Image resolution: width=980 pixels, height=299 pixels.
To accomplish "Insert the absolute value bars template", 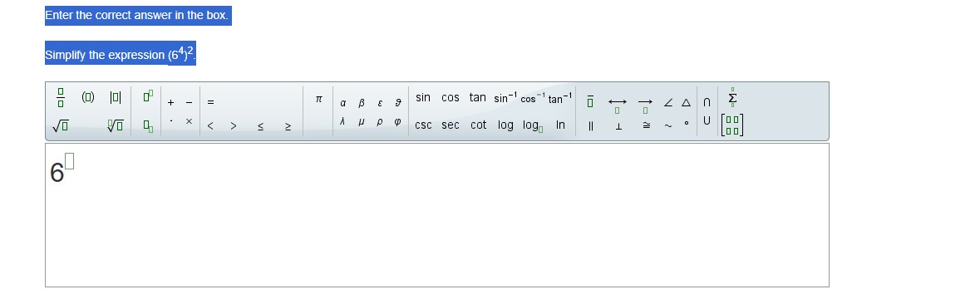I will (x=115, y=97).
